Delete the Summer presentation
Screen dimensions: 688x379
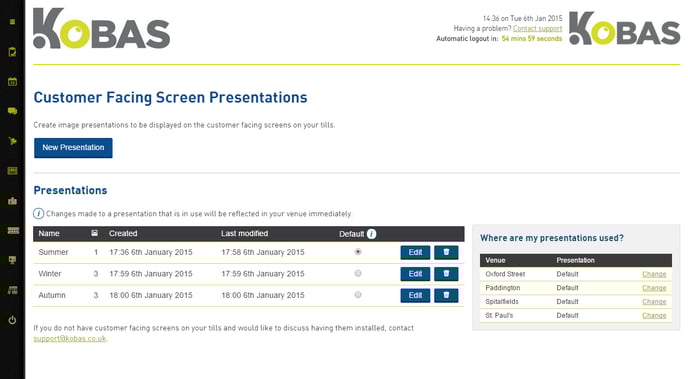click(446, 252)
